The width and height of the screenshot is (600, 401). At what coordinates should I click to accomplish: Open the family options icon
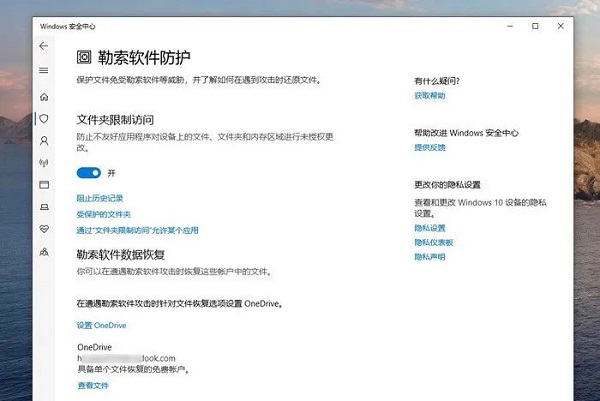44,252
